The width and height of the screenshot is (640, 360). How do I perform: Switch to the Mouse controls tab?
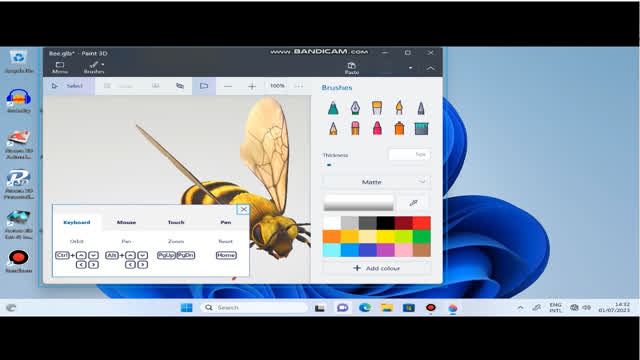pyautogui.click(x=126, y=222)
